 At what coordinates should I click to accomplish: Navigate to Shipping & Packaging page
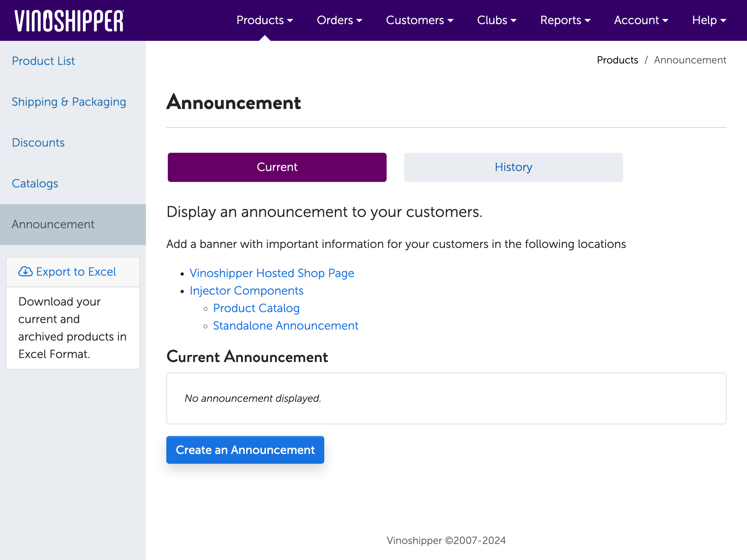point(69,101)
